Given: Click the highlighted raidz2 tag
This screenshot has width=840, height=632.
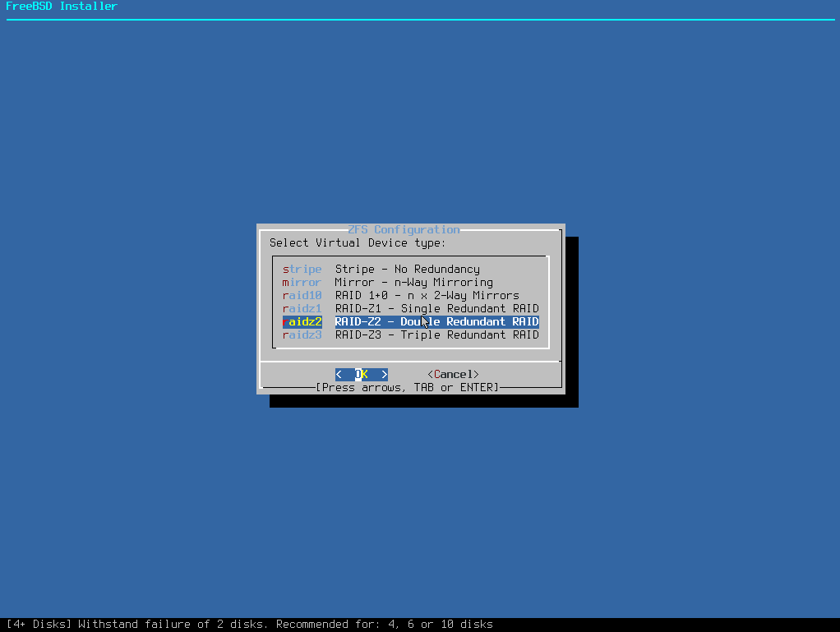Looking at the screenshot, I should tap(302, 321).
